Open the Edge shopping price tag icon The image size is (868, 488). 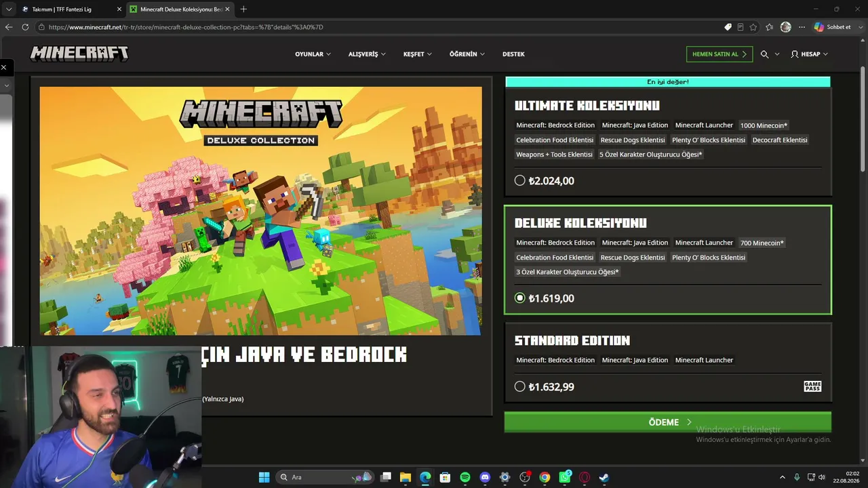pos(728,27)
